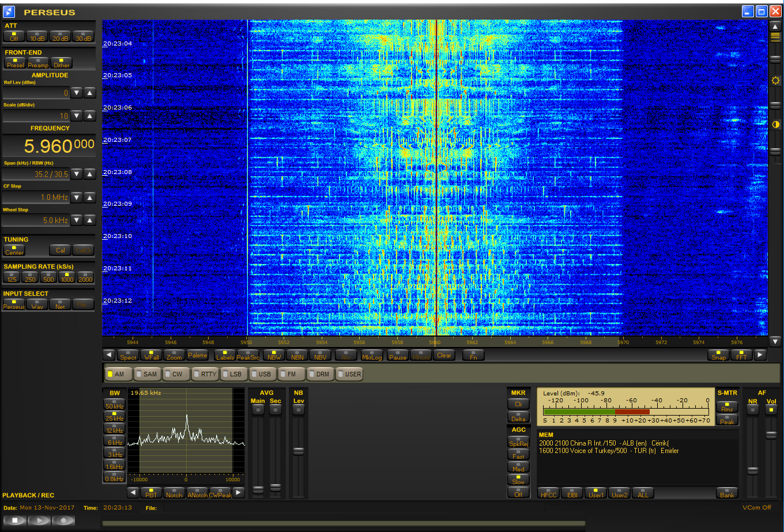Click right arrow next to FFT button
Image resolution: width=784 pixels, height=532 pixels.
pos(760,355)
